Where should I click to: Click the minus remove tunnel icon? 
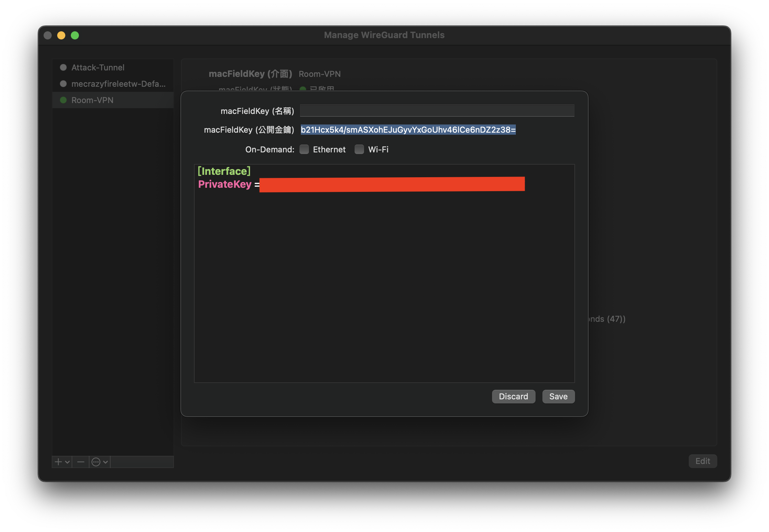(81, 462)
